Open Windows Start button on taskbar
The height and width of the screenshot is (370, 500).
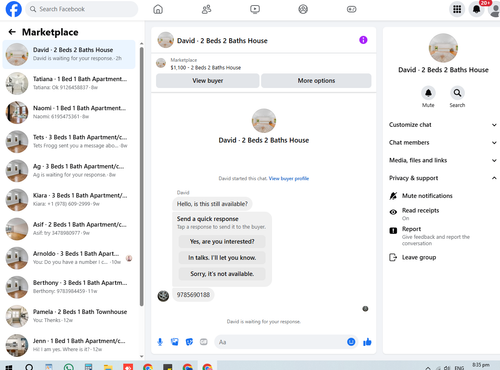pyautogui.click(x=9, y=367)
